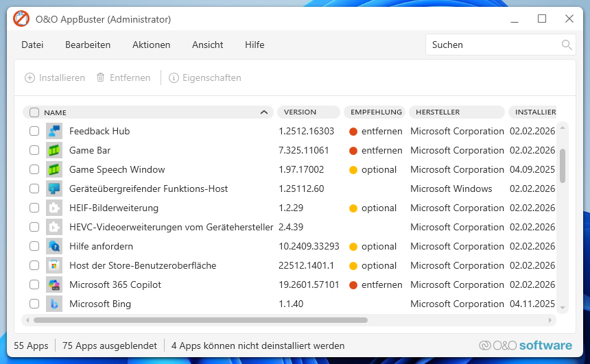The height and width of the screenshot is (364, 590).
Task: Click yellow optional dot for Hilfe anfordern
Action: point(353,247)
